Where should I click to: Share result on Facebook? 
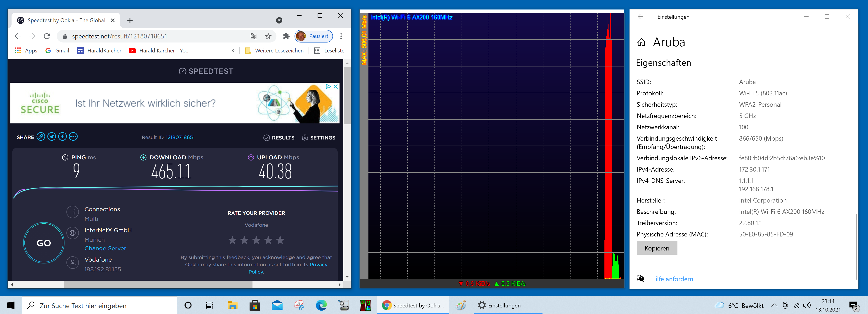click(62, 137)
